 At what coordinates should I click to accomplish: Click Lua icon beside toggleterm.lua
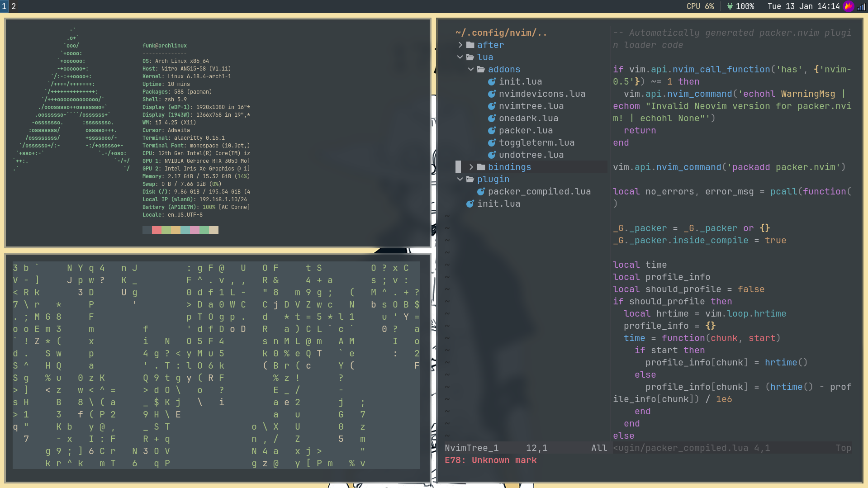(x=492, y=142)
